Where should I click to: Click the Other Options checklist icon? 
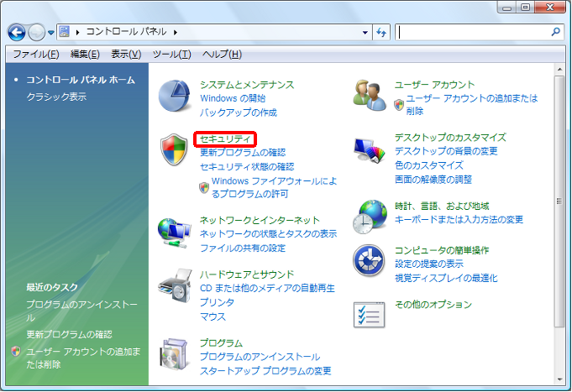pyautogui.click(x=370, y=314)
